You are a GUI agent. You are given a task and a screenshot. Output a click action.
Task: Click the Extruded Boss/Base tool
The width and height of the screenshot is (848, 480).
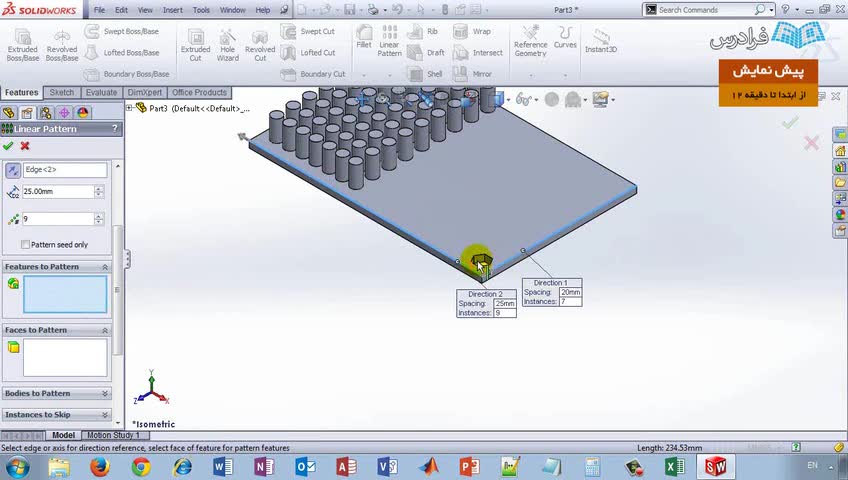coord(22,45)
